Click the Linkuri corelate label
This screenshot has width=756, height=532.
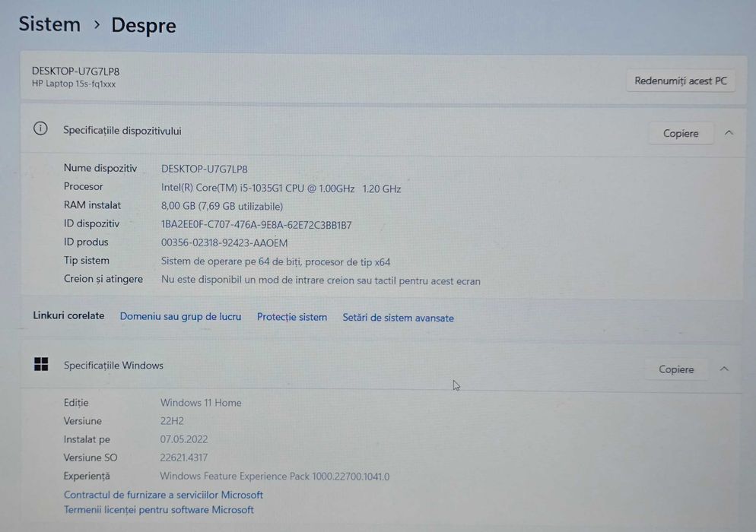click(68, 315)
